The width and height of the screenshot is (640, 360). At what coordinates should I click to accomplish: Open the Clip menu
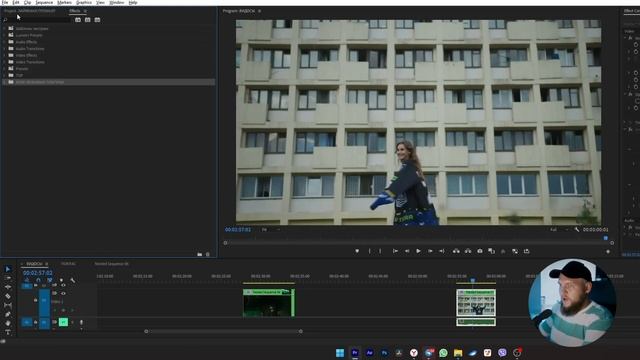[27, 2]
